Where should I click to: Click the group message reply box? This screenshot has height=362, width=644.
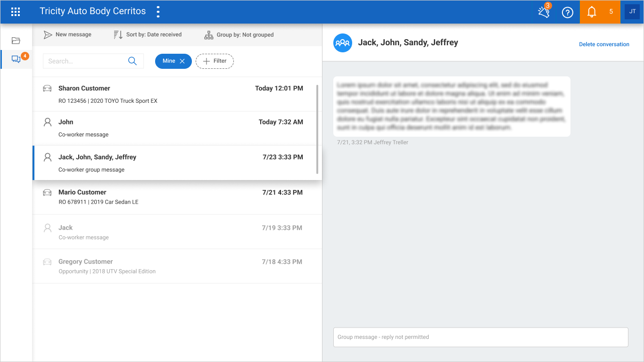[480, 337]
